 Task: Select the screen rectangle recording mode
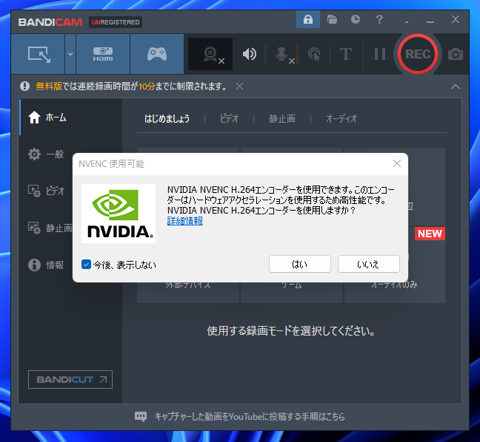click(38, 54)
